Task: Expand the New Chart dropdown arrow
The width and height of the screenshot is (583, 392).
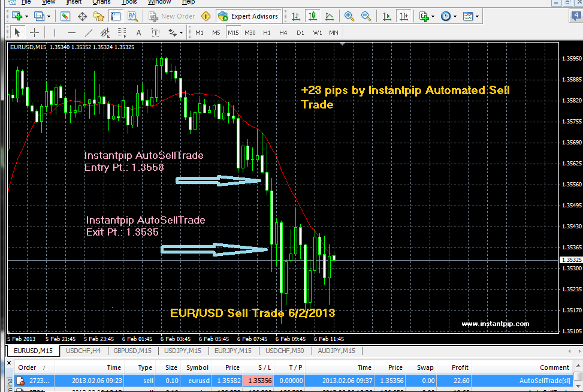Action: pyautogui.click(x=26, y=16)
